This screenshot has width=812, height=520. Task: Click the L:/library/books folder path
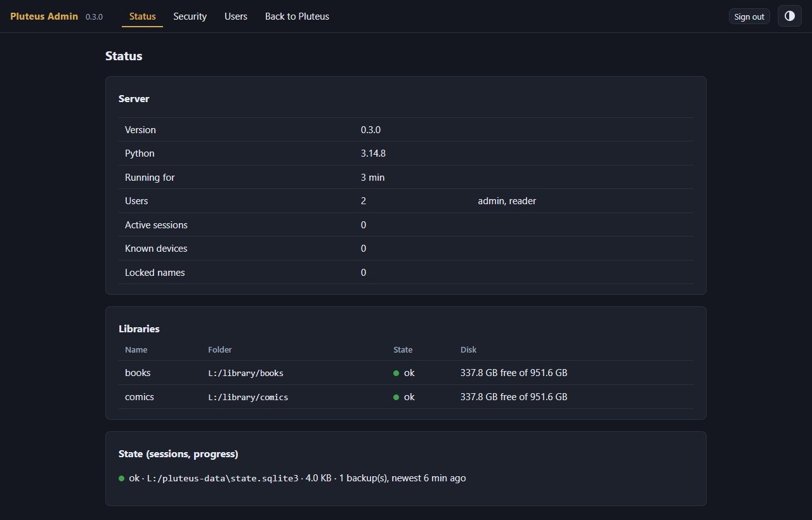[x=246, y=374]
